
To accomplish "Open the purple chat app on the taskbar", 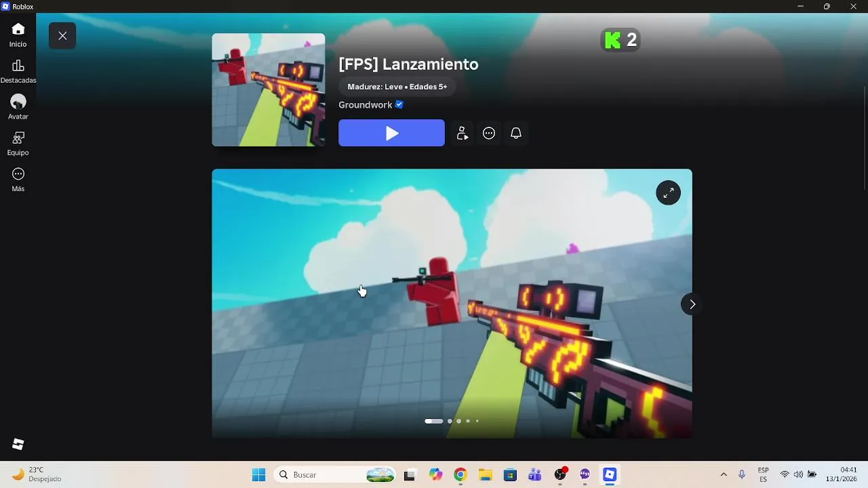I will coord(585,475).
